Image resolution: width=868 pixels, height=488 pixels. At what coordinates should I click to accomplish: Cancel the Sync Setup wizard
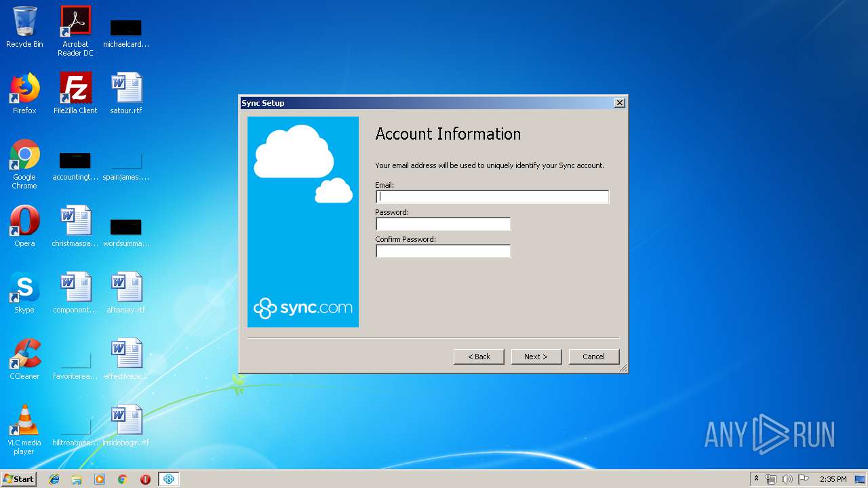[x=593, y=357]
